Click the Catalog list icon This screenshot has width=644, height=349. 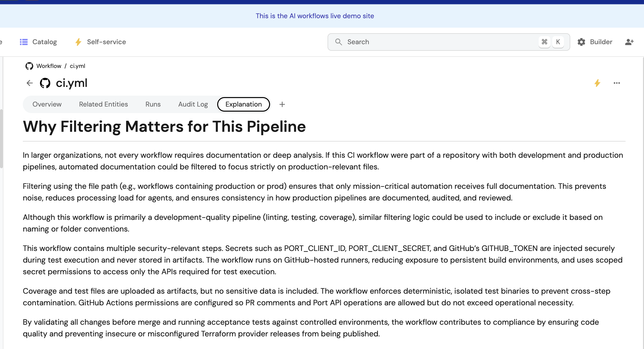[24, 42]
